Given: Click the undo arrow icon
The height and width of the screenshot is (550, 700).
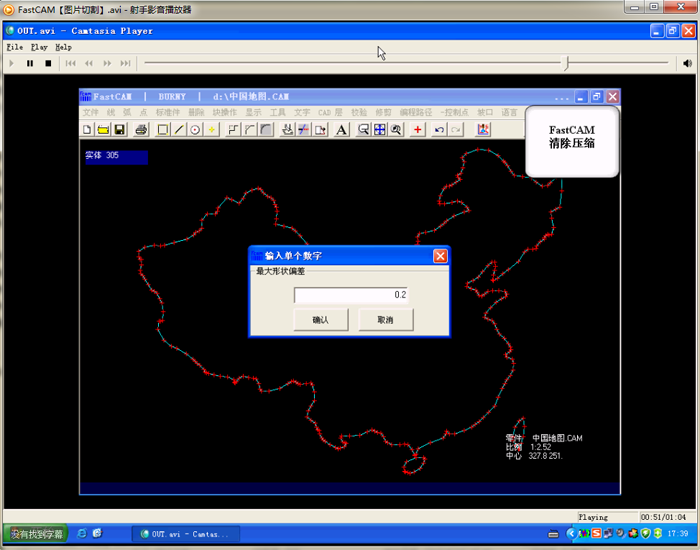Looking at the screenshot, I should [439, 129].
